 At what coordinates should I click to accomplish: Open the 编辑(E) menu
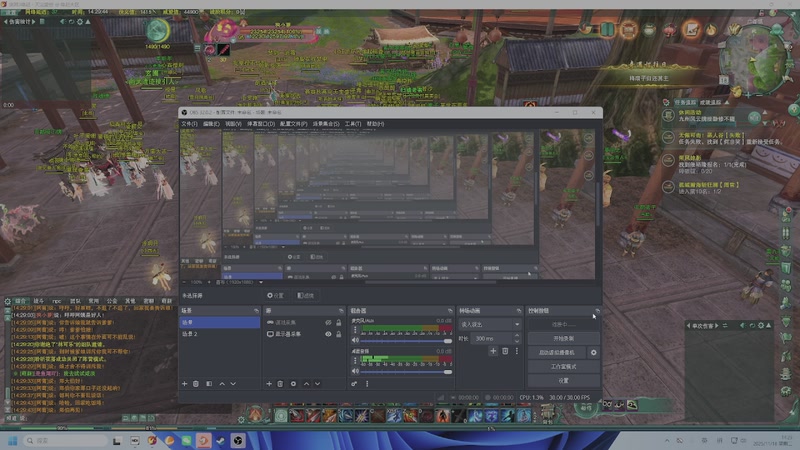pos(211,124)
